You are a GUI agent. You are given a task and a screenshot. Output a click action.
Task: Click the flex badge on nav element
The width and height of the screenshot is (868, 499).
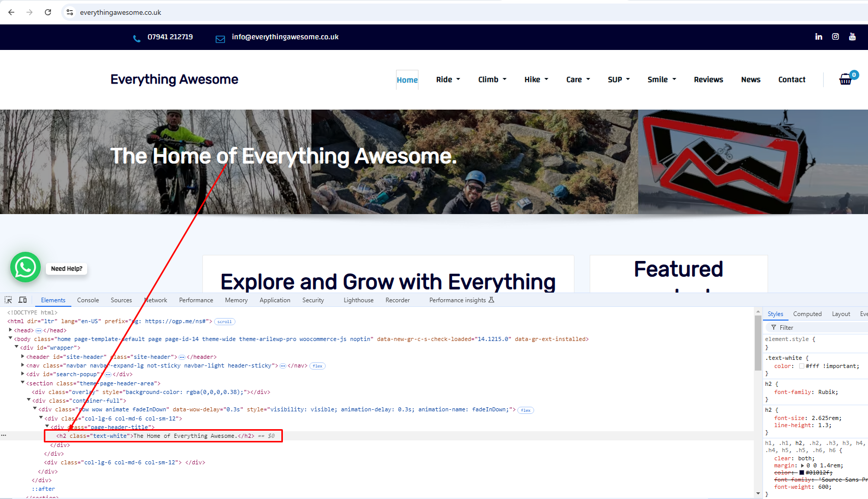(318, 366)
